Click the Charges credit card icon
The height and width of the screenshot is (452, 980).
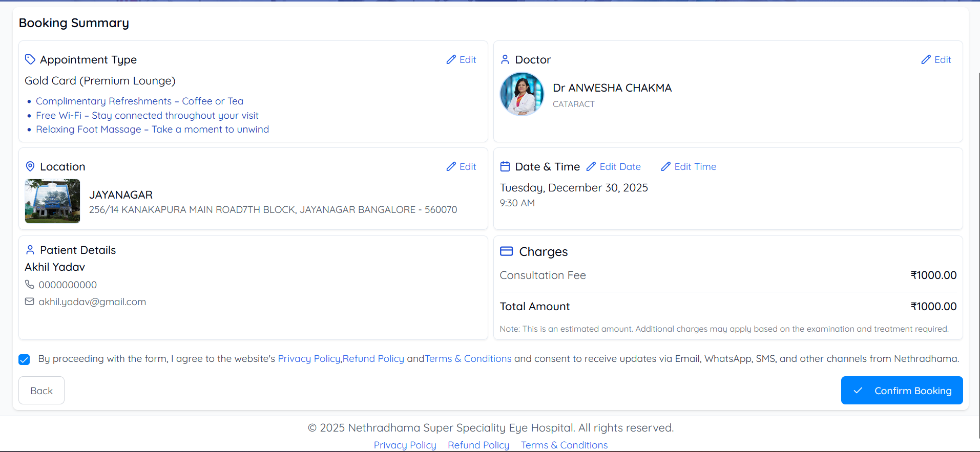click(506, 251)
